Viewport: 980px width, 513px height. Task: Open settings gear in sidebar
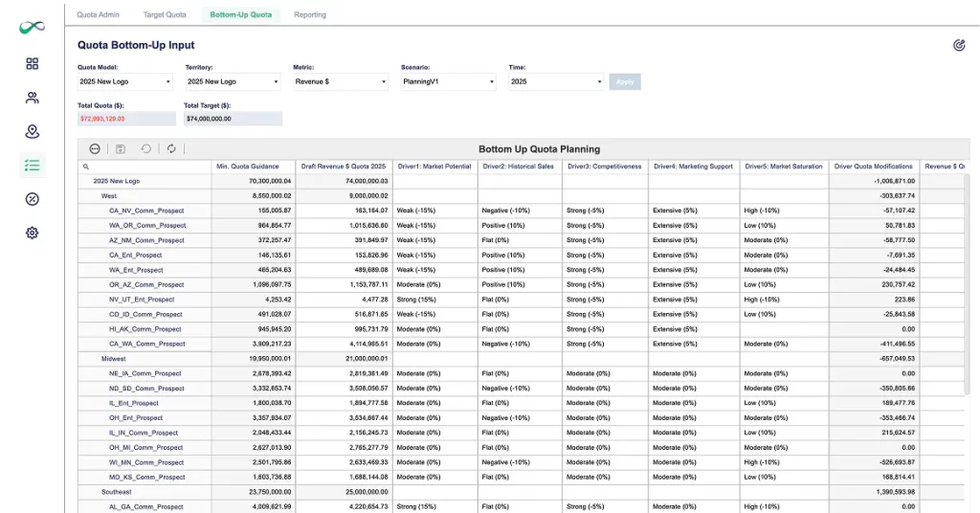pyautogui.click(x=33, y=233)
